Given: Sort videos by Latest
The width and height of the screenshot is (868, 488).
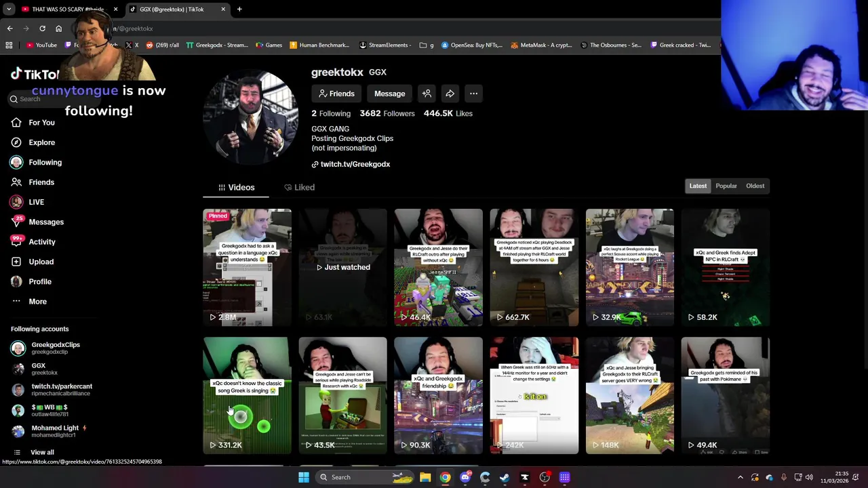Looking at the screenshot, I should pyautogui.click(x=698, y=186).
